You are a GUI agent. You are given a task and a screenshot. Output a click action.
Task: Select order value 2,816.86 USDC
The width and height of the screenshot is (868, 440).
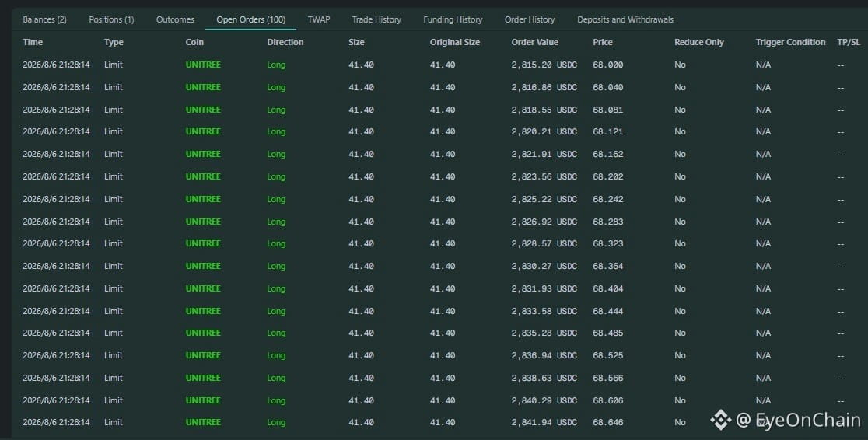tap(544, 87)
